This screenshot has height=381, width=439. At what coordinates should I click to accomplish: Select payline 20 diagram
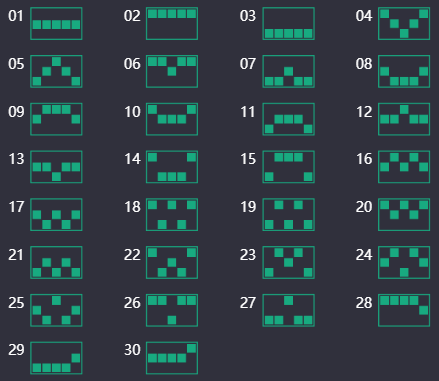coord(404,215)
